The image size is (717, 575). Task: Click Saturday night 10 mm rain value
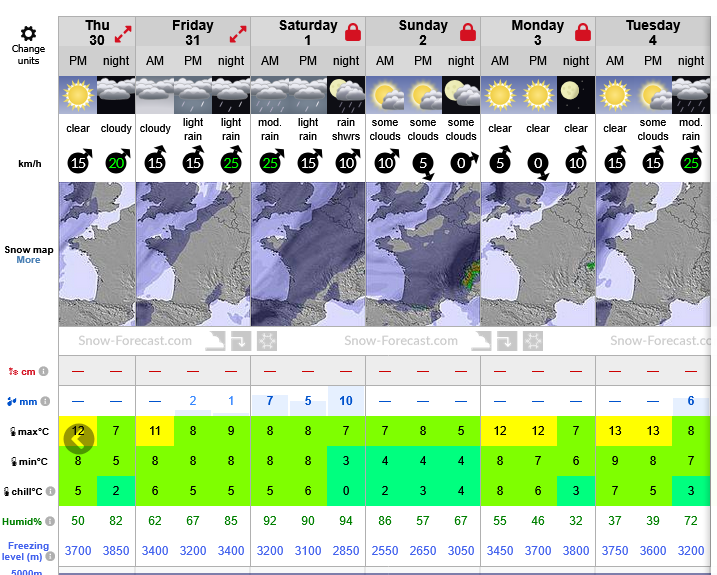pos(346,401)
